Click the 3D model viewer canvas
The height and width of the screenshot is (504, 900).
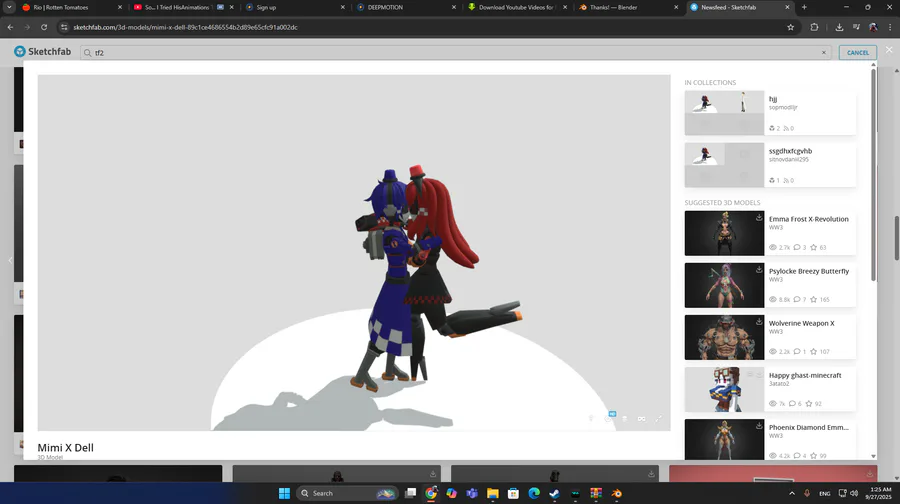point(354,253)
